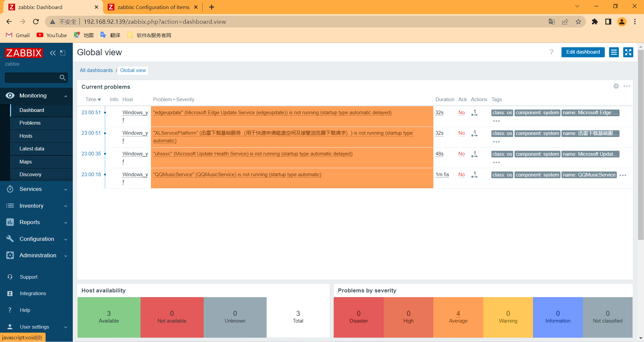
Task: Open the browser extensions puzzle icon
Action: pos(595,22)
